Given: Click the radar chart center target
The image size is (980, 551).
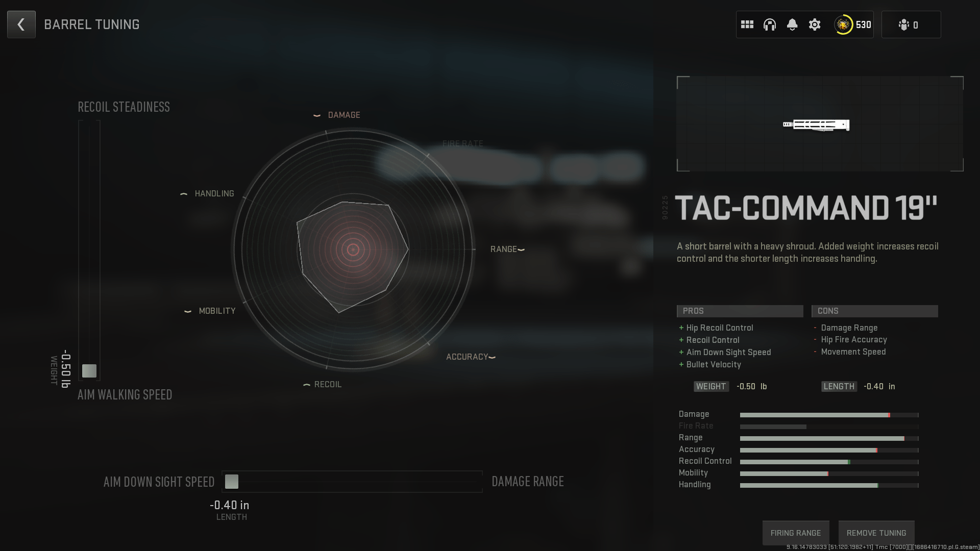Looking at the screenshot, I should (353, 249).
